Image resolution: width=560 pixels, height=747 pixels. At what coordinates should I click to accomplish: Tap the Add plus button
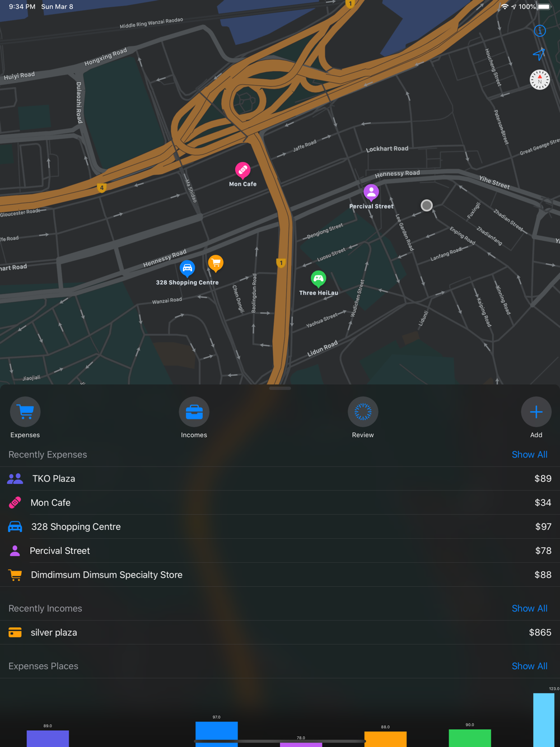click(536, 412)
